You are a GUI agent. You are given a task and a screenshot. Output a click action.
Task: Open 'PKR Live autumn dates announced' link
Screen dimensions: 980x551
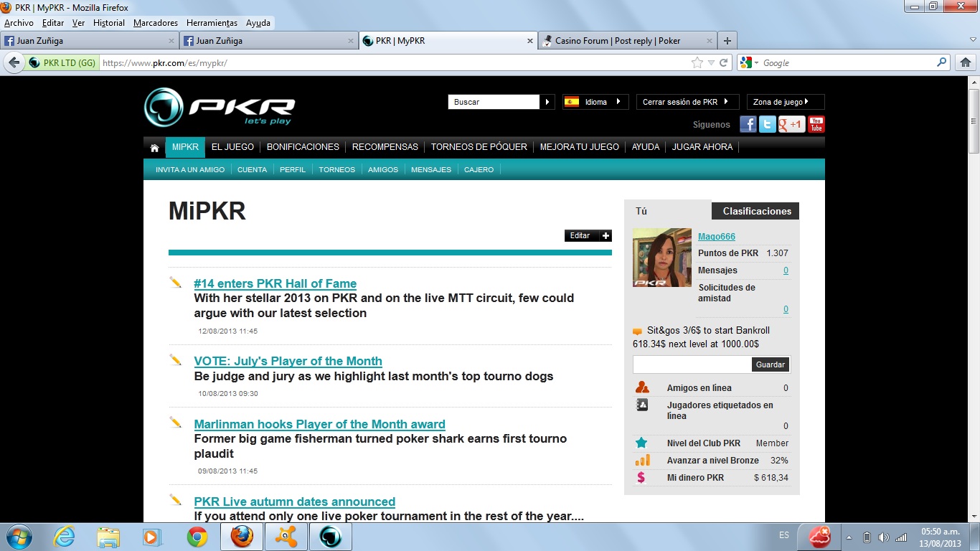(x=294, y=501)
